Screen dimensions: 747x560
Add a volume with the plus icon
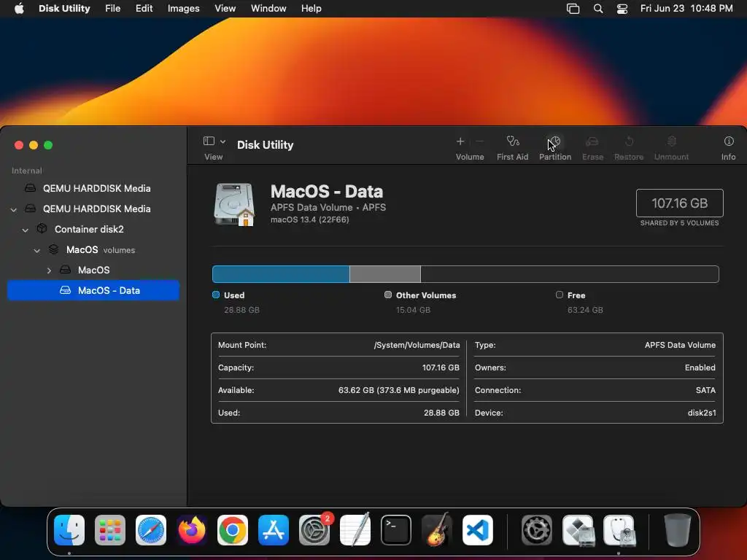(460, 141)
